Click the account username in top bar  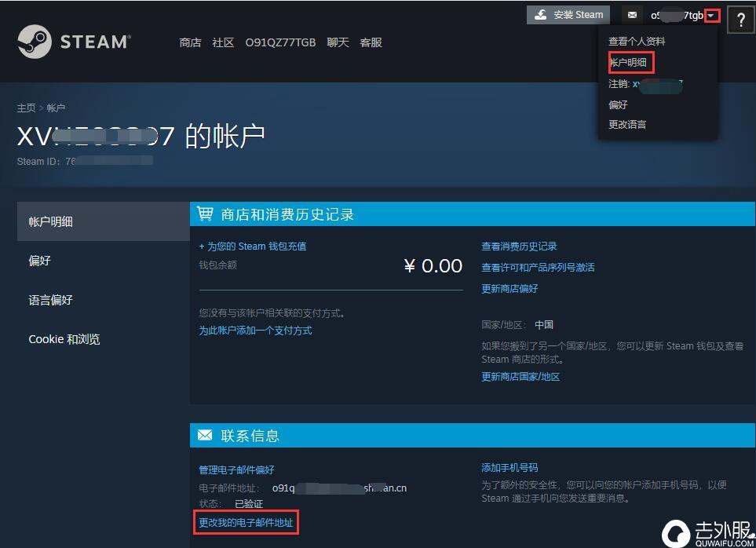[677, 16]
